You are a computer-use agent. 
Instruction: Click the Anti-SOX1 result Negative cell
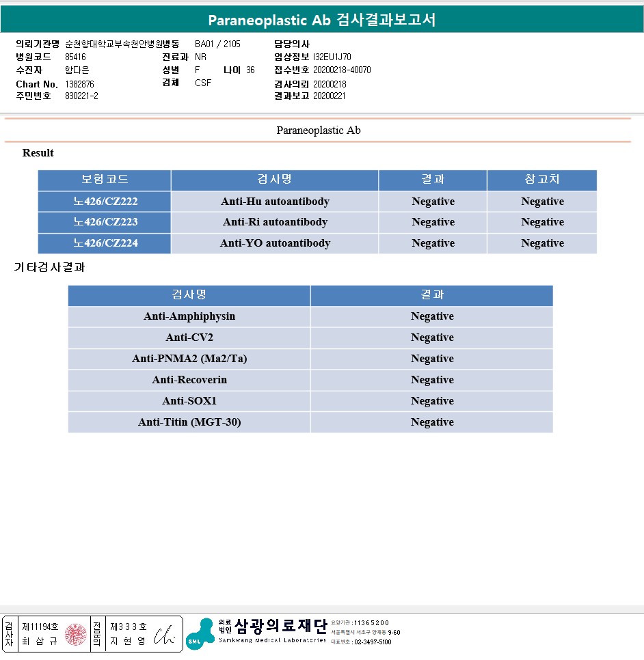tap(431, 401)
